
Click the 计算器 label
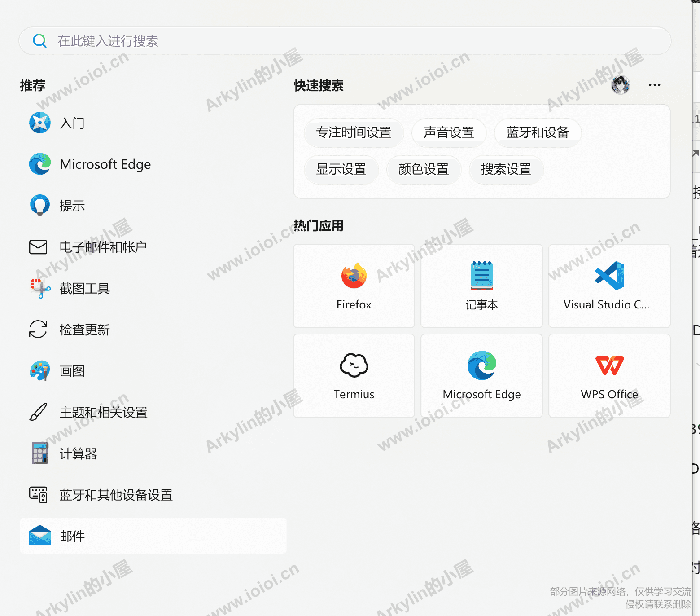79,453
